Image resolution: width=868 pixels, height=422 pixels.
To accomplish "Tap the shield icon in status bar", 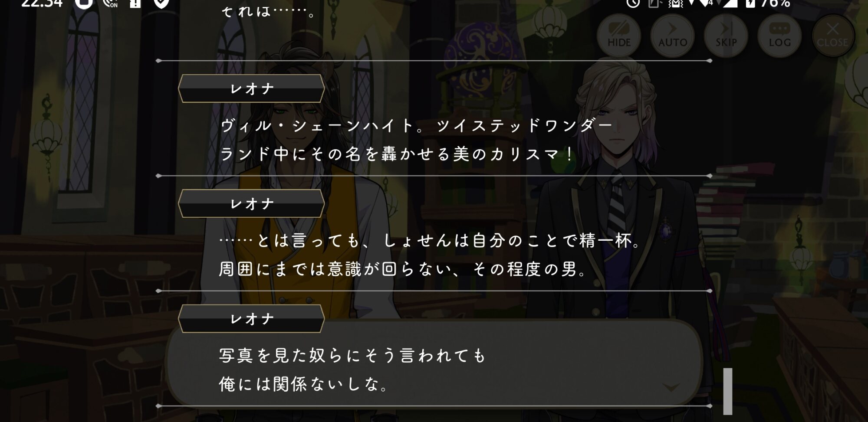I will pos(161,3).
